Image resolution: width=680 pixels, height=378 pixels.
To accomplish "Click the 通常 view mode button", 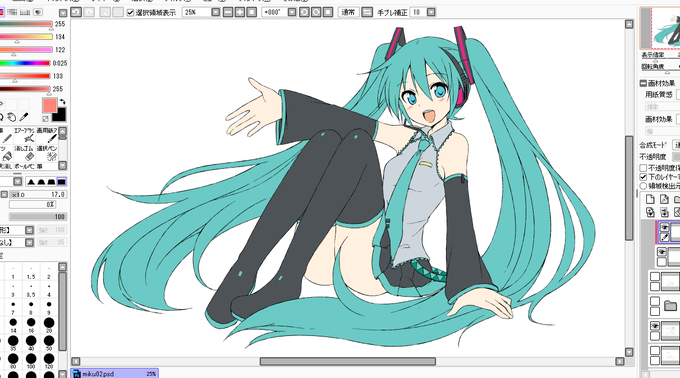I will 348,12.
